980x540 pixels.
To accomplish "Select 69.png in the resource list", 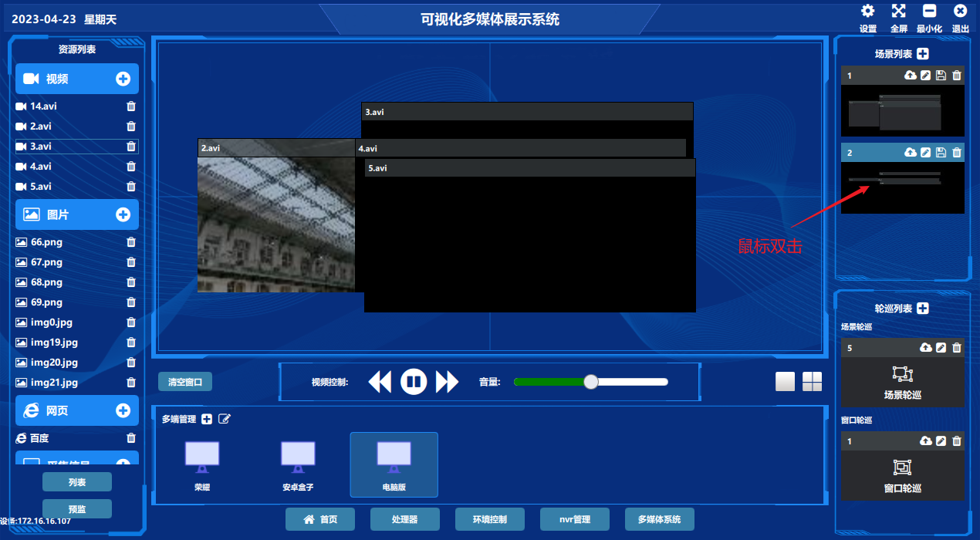I will [76, 302].
